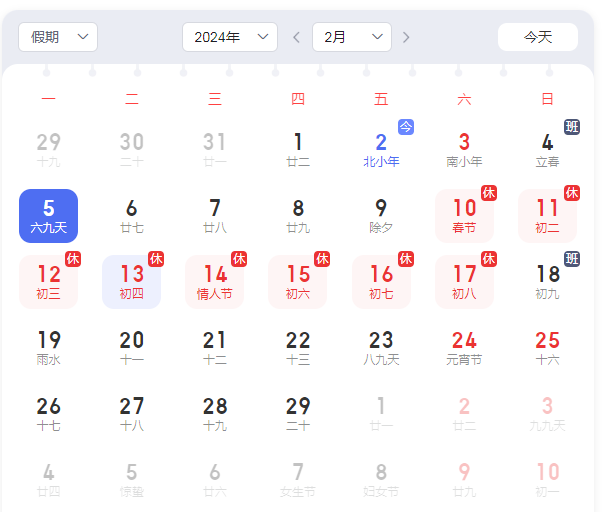This screenshot has height=512, width=604.
Task: Select February 18 初九 workday
Action: 547,282
